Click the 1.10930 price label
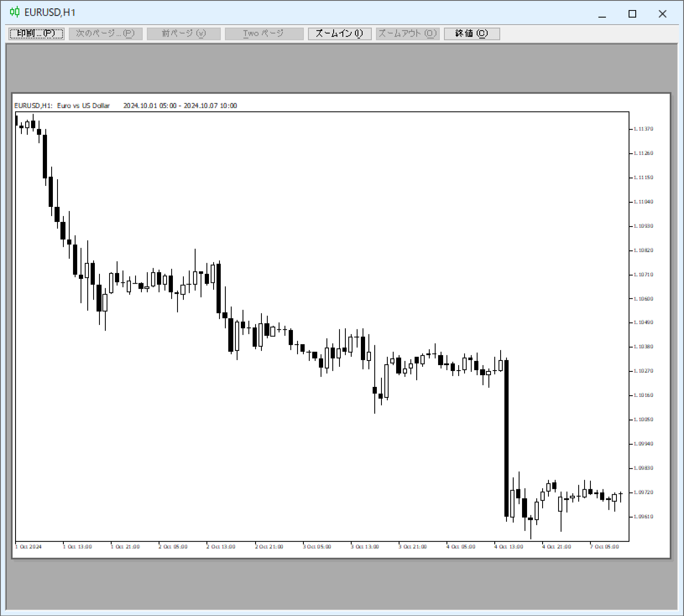Image resolution: width=684 pixels, height=616 pixels. pos(643,226)
